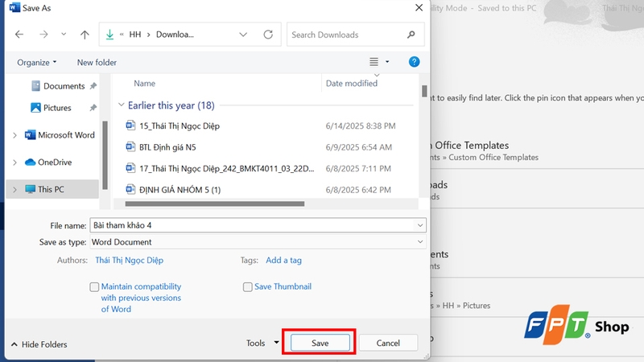644x362 pixels.
Task: Click the view layout icon
Action: point(374,62)
